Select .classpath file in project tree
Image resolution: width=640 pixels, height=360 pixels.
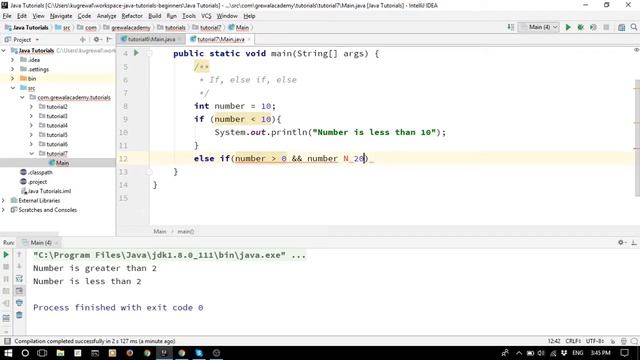click(40, 172)
